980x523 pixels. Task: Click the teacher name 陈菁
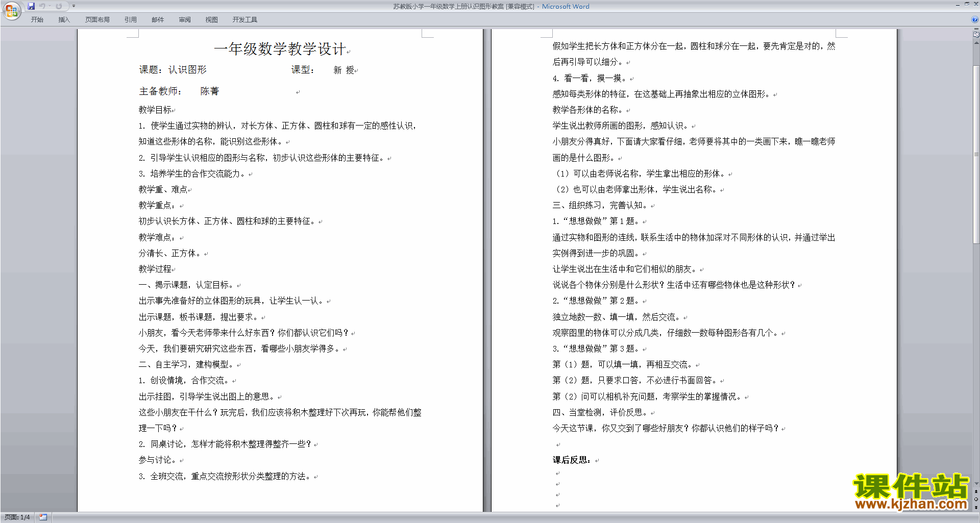[210, 91]
